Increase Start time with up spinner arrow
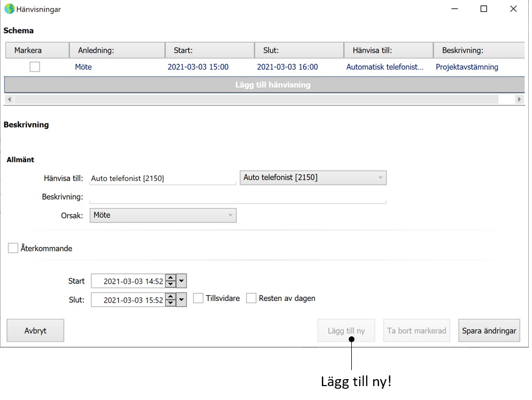532x400 pixels. coord(171,278)
